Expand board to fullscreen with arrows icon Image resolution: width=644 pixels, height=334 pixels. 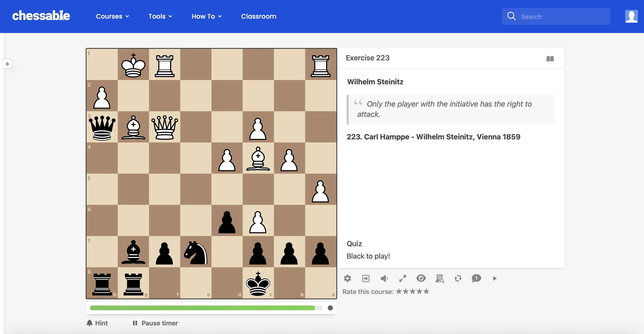tap(403, 278)
